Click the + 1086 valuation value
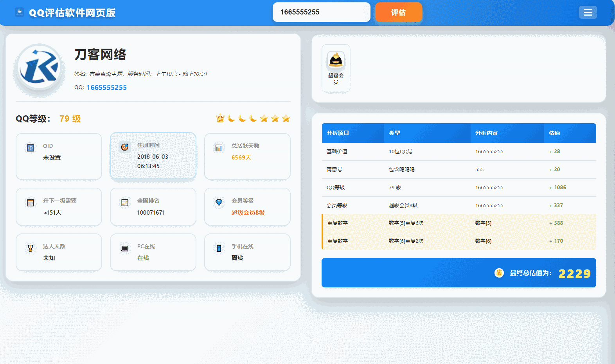The height and width of the screenshot is (364, 615). 557,187
